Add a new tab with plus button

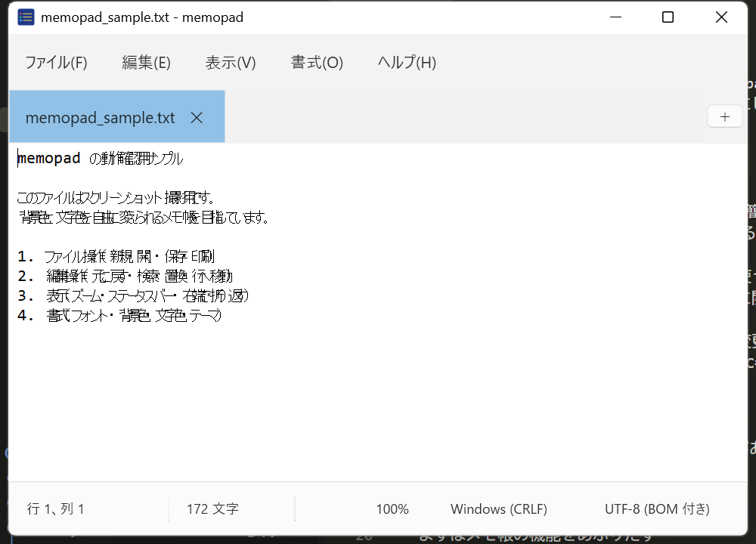click(x=725, y=116)
